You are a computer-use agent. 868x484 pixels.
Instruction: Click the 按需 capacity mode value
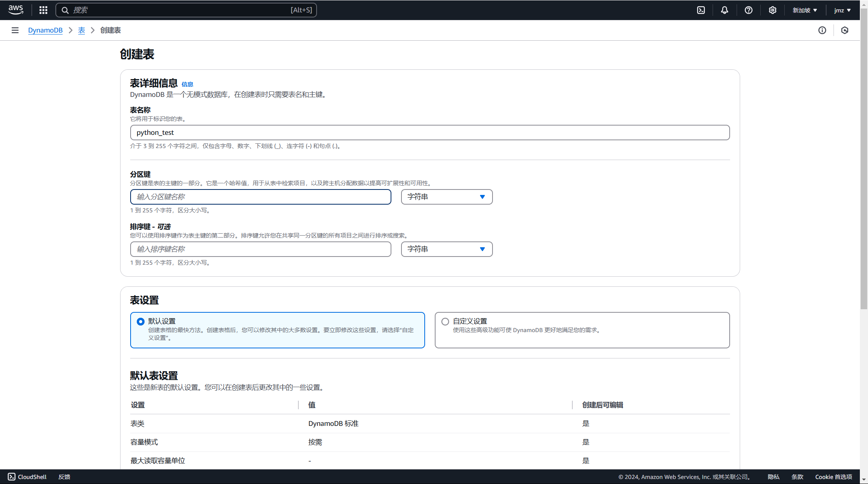tap(315, 442)
